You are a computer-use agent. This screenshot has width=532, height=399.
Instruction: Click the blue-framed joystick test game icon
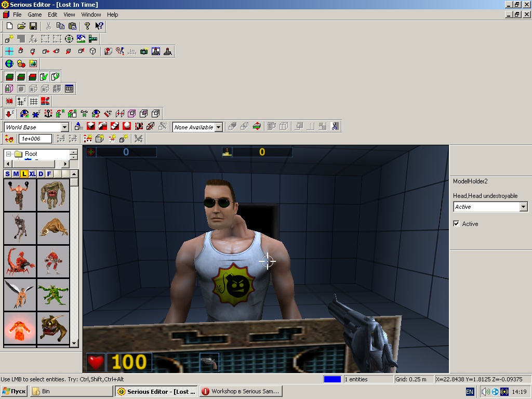tap(156, 51)
